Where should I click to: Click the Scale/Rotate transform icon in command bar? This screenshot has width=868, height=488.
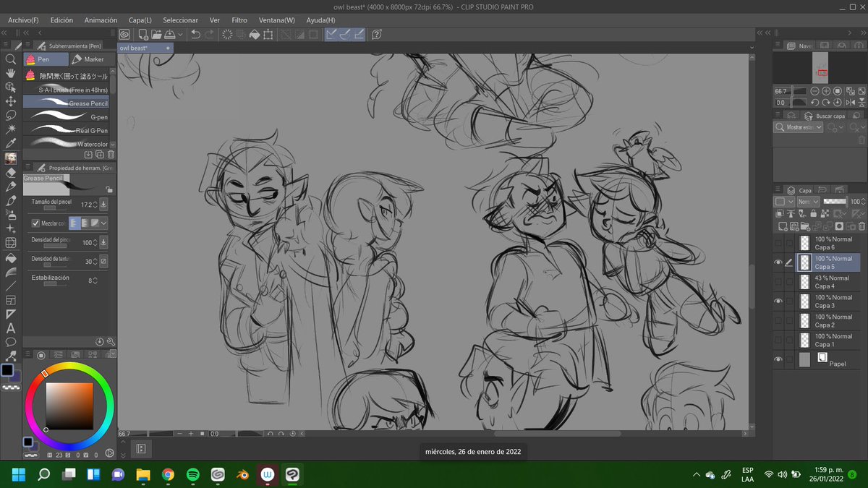268,34
